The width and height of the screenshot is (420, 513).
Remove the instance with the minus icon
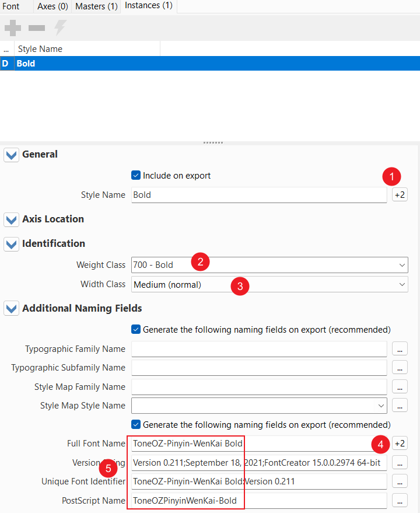(37, 28)
